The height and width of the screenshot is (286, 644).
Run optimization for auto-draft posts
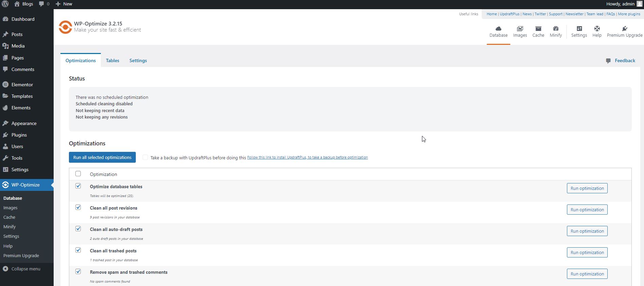[x=587, y=231]
